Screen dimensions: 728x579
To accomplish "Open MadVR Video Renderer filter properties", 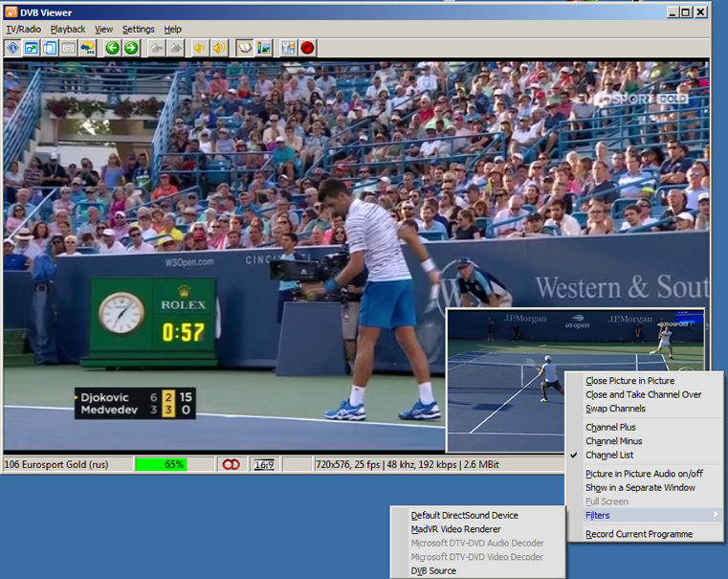I will [x=455, y=529].
